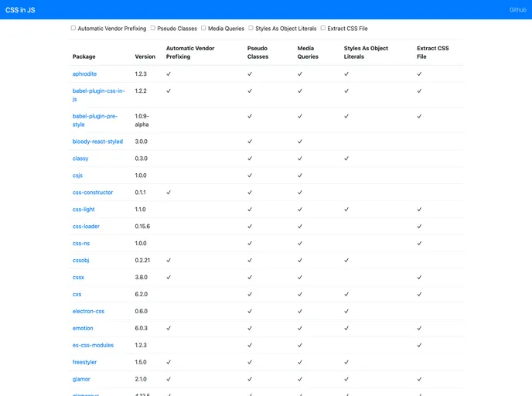Screen dimensions: 532x396
Task: Click the Pseudo Classes column header
Action: (257, 53)
